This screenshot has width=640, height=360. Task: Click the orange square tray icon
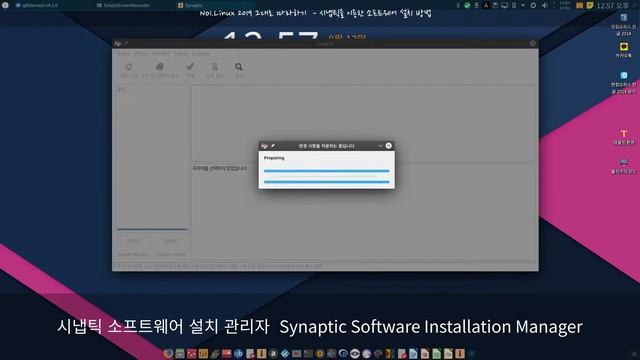(580, 5)
